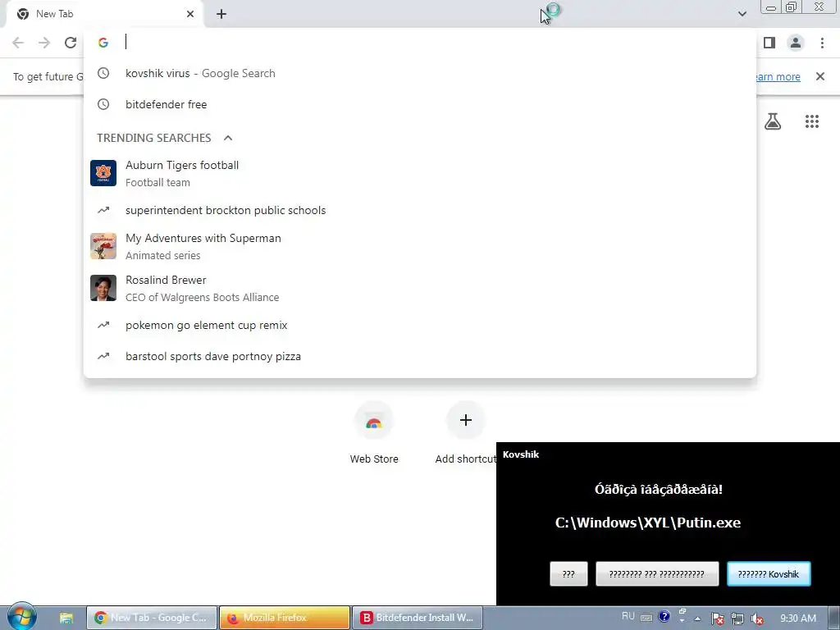Click the Auburn Tigers team logo

(103, 173)
